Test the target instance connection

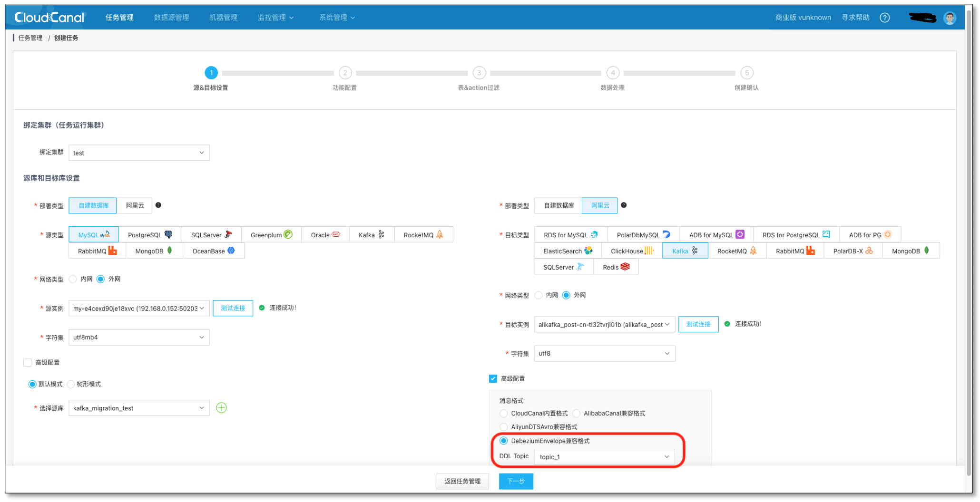(x=698, y=324)
